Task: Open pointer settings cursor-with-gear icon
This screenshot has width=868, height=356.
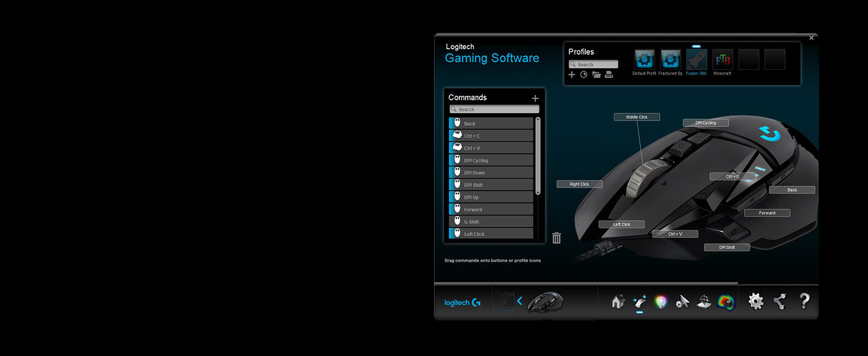Action: coord(682,301)
